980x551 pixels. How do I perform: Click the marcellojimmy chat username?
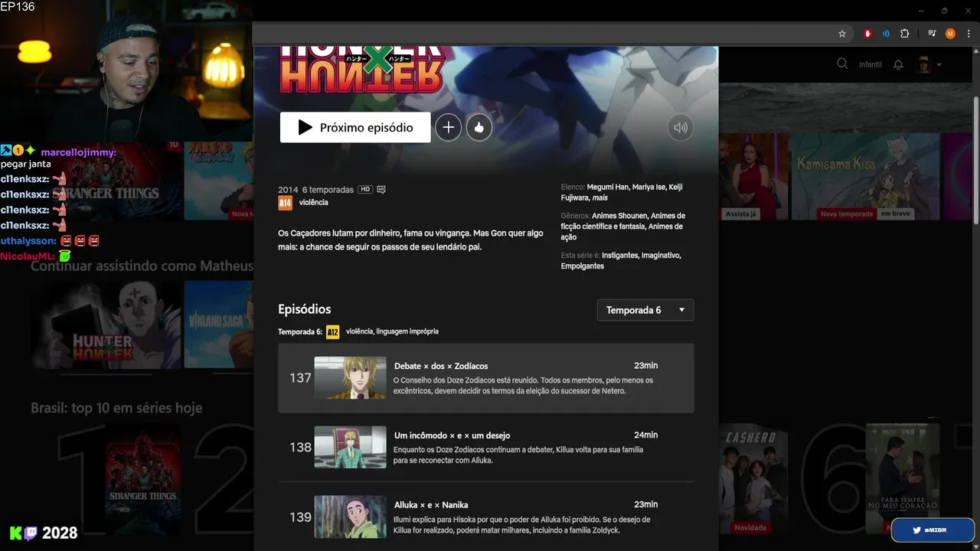78,152
